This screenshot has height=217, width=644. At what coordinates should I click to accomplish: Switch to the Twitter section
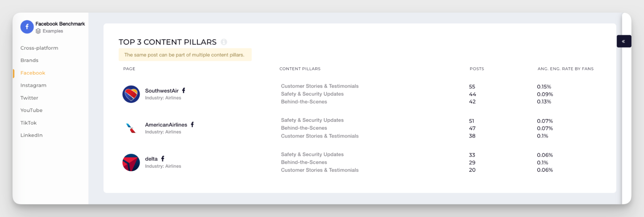29,98
